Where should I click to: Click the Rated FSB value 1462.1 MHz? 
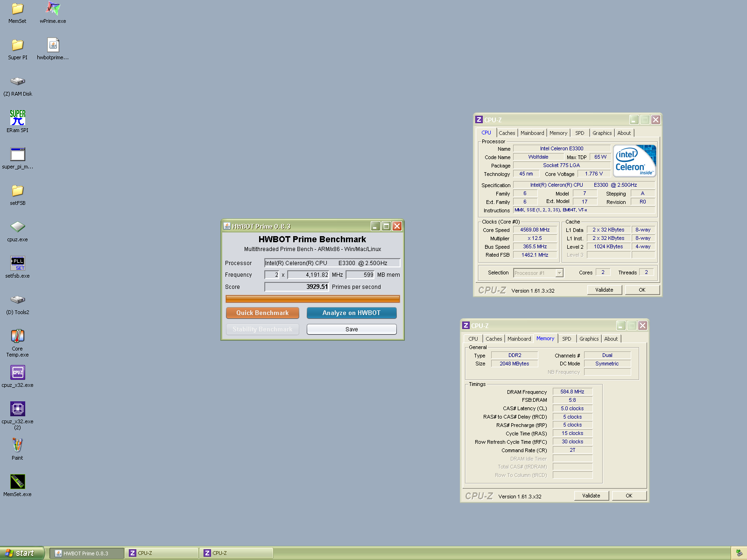535,255
